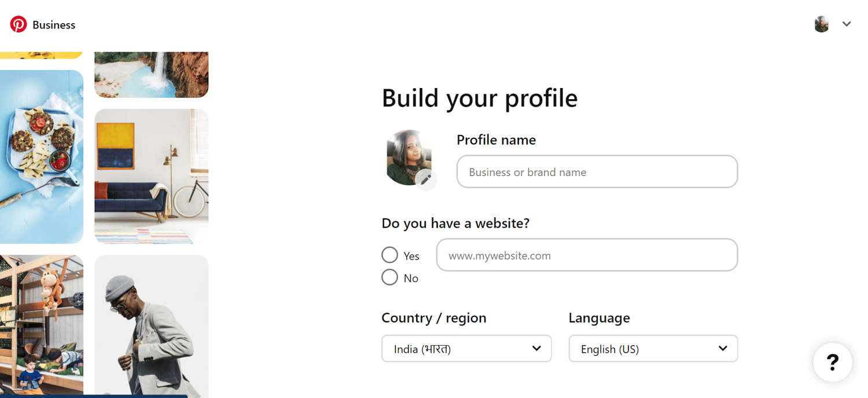This screenshot has height=398, width=868.
Task: Click the No label text
Action: pos(411,279)
